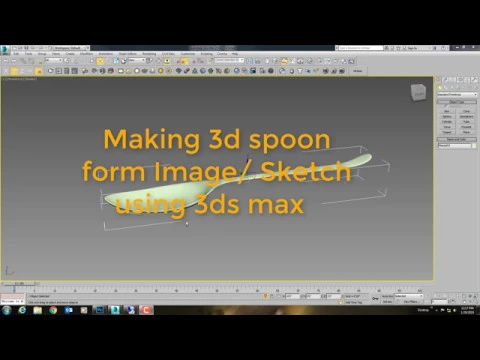Viewport: 480px width, 360px height.
Task: Switch to the Create command panel tab
Action: click(x=439, y=80)
